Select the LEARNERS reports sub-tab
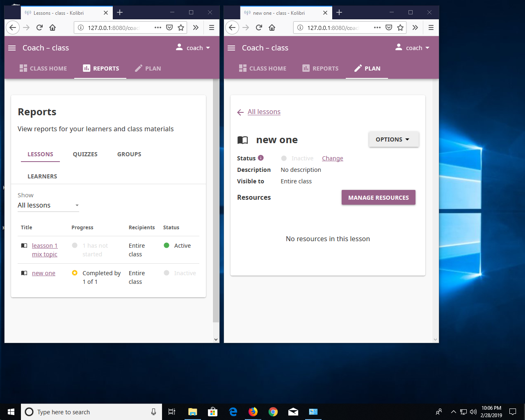 point(42,176)
